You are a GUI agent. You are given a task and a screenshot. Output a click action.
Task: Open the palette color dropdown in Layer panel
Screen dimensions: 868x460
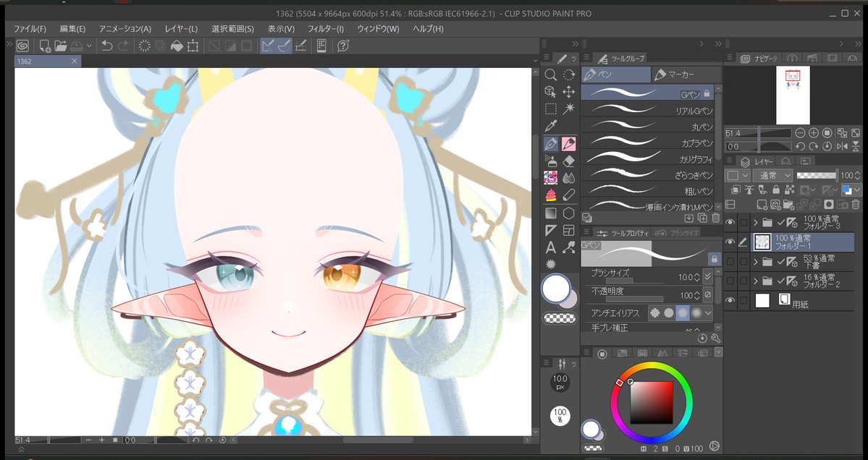[x=738, y=175]
